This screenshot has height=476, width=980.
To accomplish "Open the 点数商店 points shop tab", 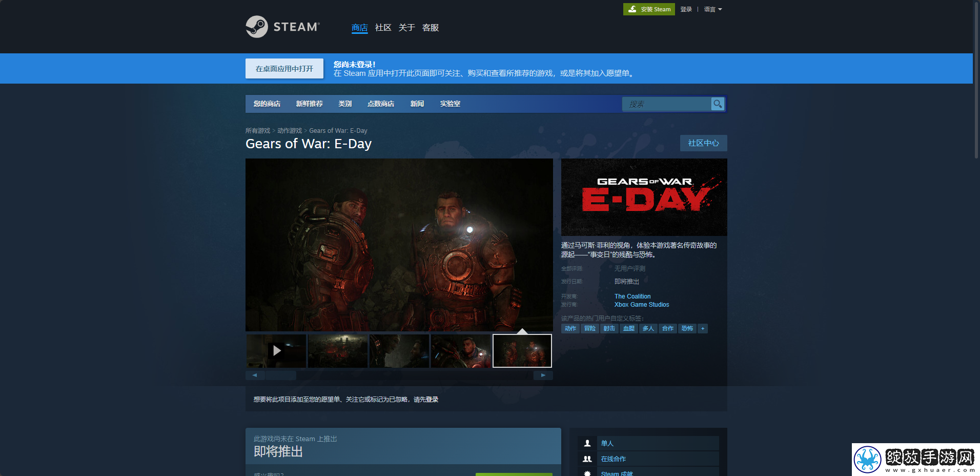I will [x=381, y=104].
